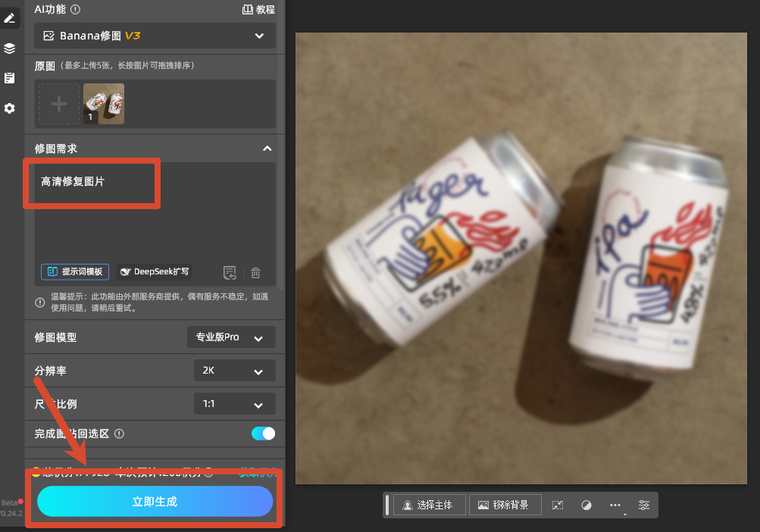Click the half-filled circle adjustment icon
760x532 pixels.
(x=586, y=505)
